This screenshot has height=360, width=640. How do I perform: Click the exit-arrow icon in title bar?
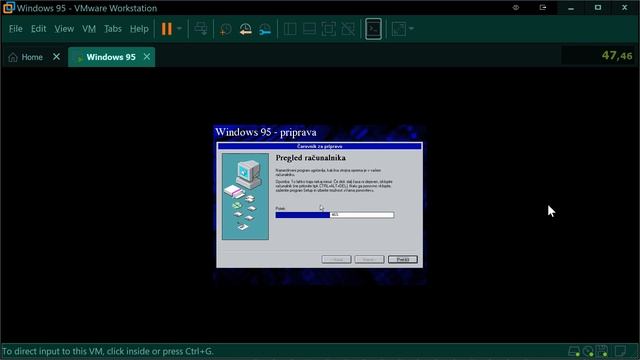(543, 8)
